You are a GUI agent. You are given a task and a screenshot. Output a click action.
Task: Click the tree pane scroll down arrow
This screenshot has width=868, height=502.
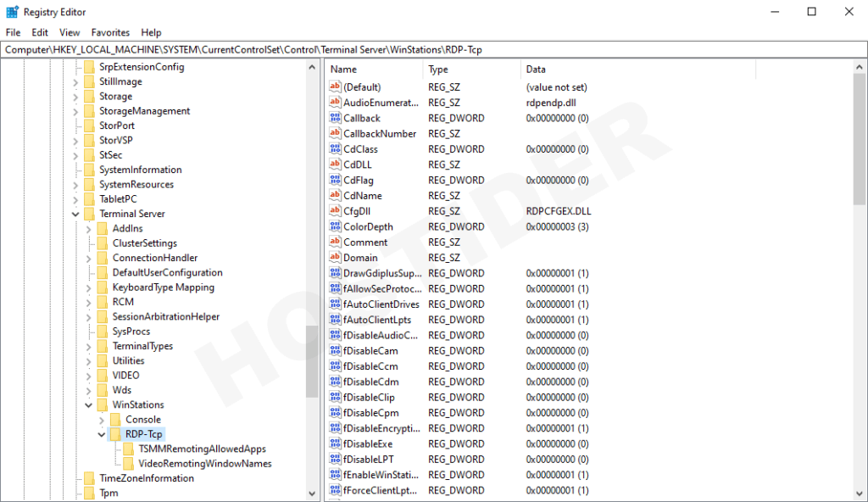(x=312, y=493)
